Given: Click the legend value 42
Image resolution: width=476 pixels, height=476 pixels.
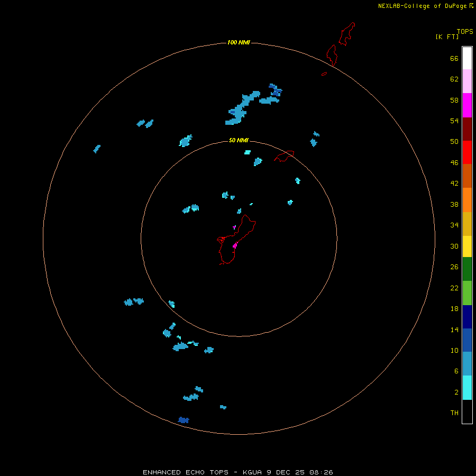Looking at the screenshot, I should point(454,184).
